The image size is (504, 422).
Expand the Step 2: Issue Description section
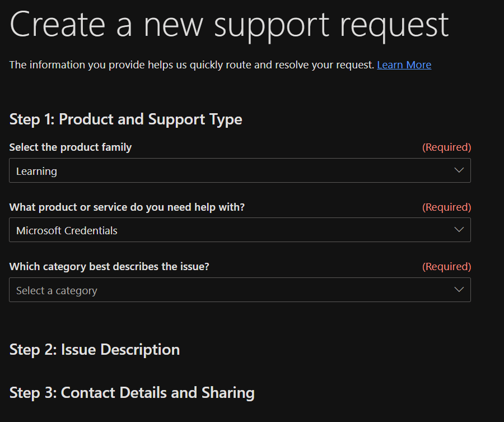(x=94, y=349)
